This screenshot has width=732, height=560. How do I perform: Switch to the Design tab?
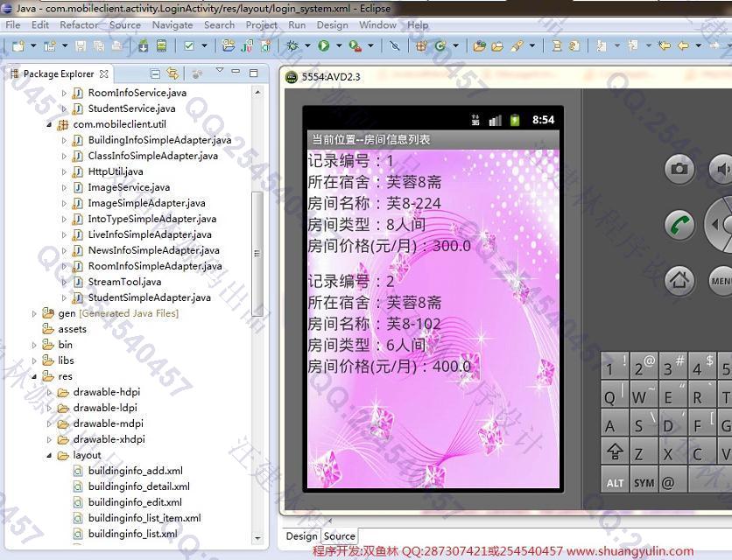pos(301,536)
